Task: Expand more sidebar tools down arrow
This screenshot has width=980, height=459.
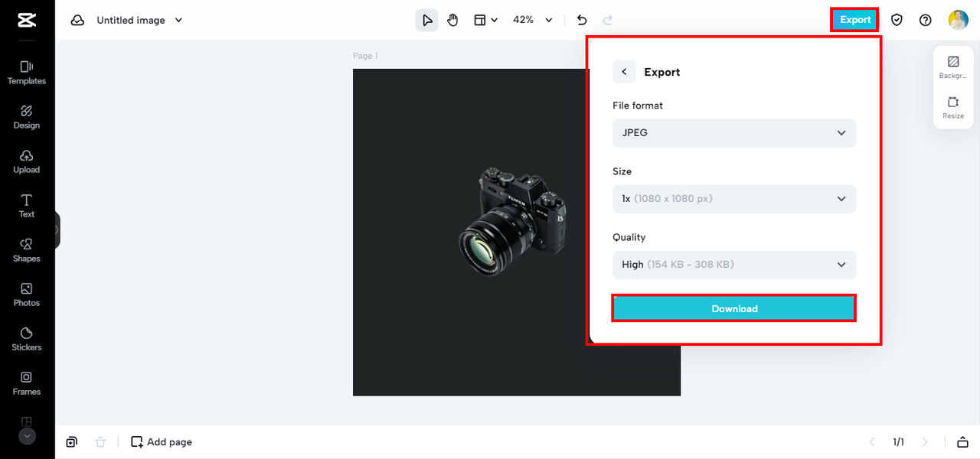Action: pos(27,436)
